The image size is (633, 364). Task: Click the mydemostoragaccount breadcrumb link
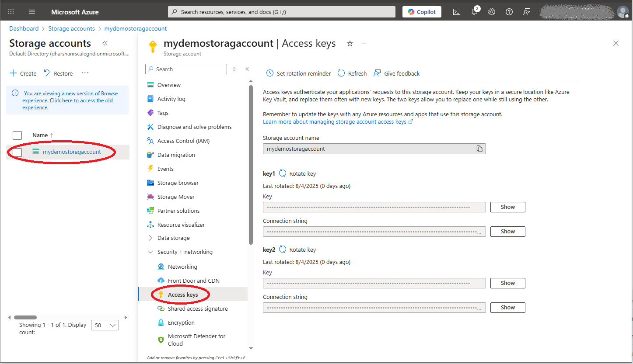(136, 28)
